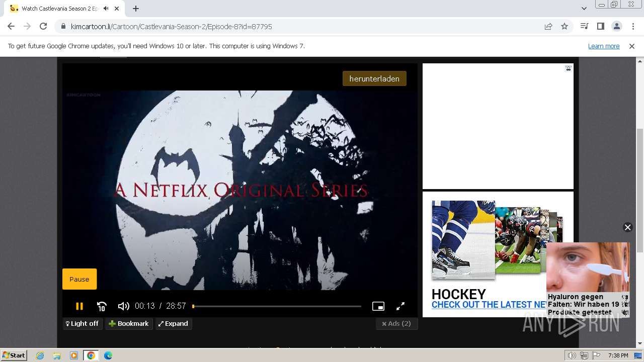644x362 pixels.
Task: Enable picture-in-picture mode
Action: (x=378, y=306)
